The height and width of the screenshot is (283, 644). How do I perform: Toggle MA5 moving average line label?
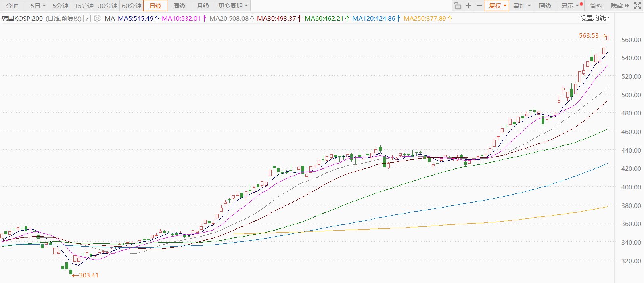136,19
